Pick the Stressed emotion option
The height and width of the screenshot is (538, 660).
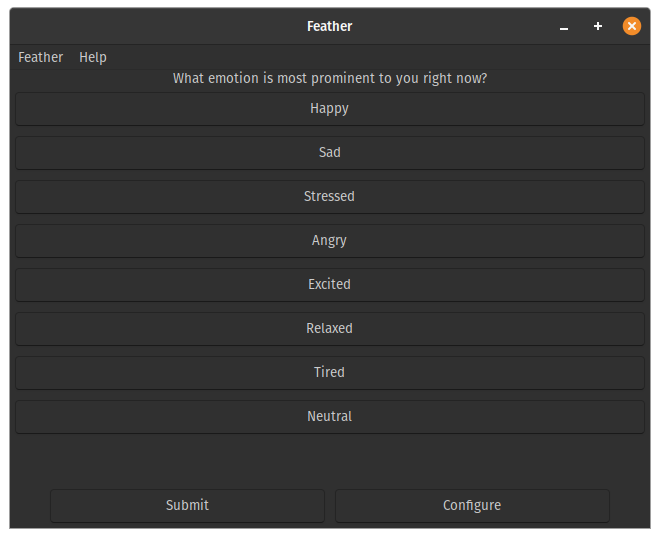click(329, 197)
